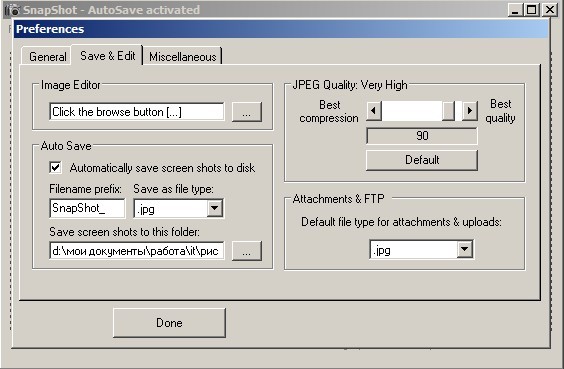Click the JPEG quality slider thumb

[x=448, y=111]
